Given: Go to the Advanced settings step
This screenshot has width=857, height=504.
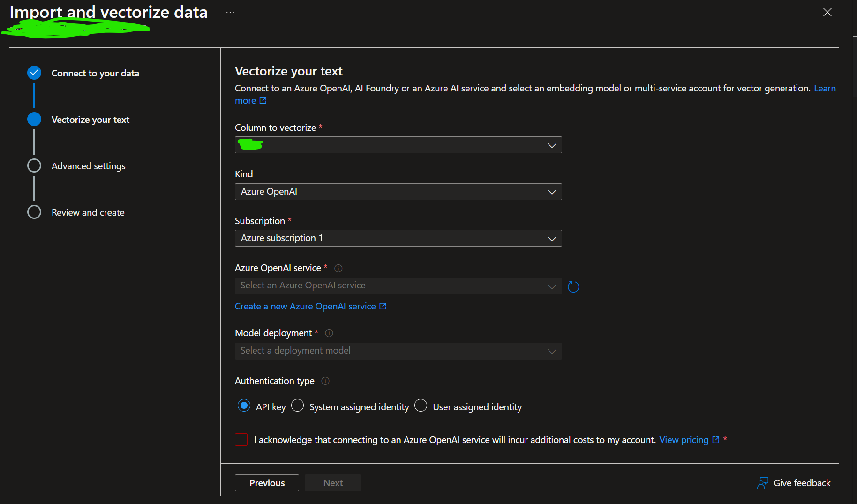Looking at the screenshot, I should coord(88,166).
